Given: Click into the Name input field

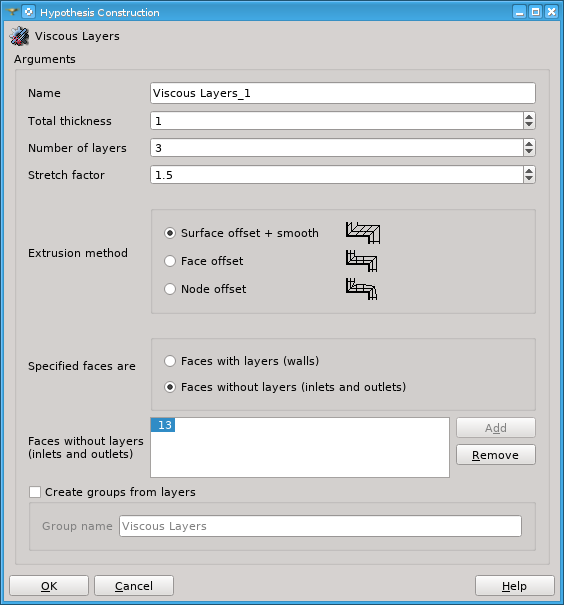Looking at the screenshot, I should pos(343,93).
